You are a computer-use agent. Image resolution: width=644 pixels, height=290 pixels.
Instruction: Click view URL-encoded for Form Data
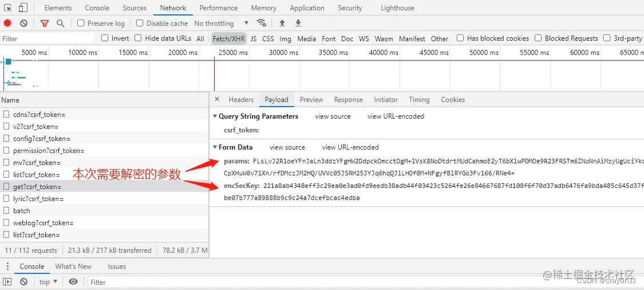(x=350, y=147)
